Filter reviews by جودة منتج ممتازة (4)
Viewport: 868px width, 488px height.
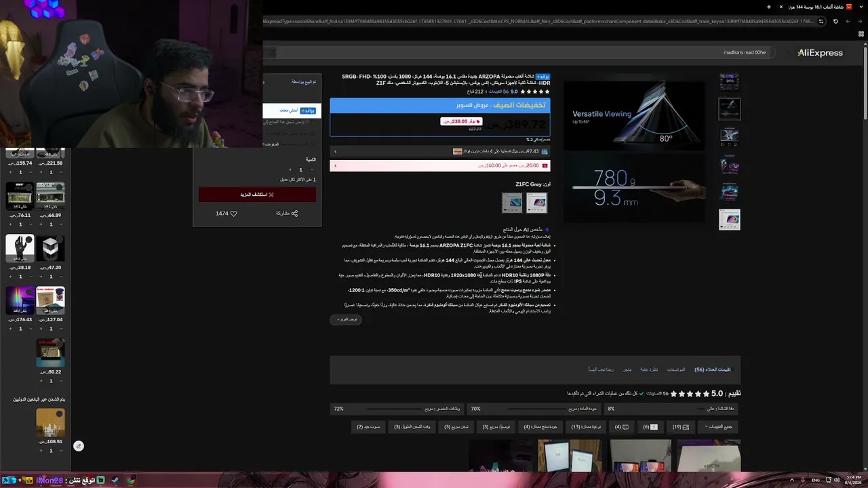540,427
